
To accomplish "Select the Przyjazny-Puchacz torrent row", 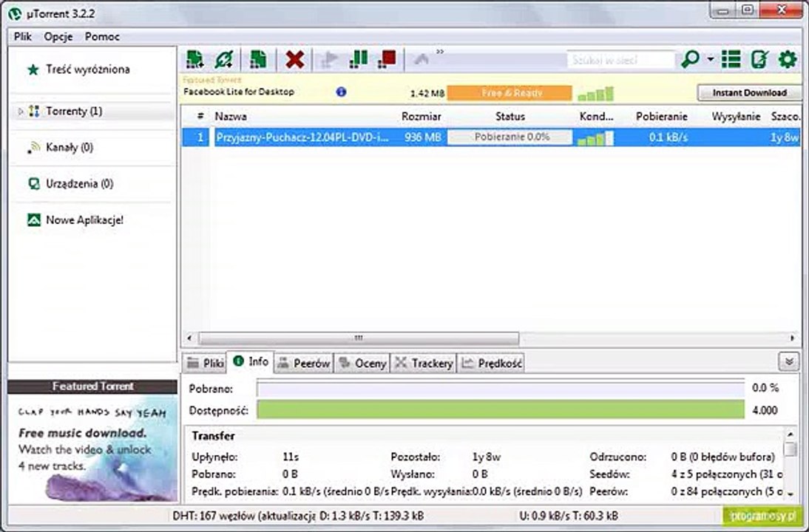I will 491,137.
